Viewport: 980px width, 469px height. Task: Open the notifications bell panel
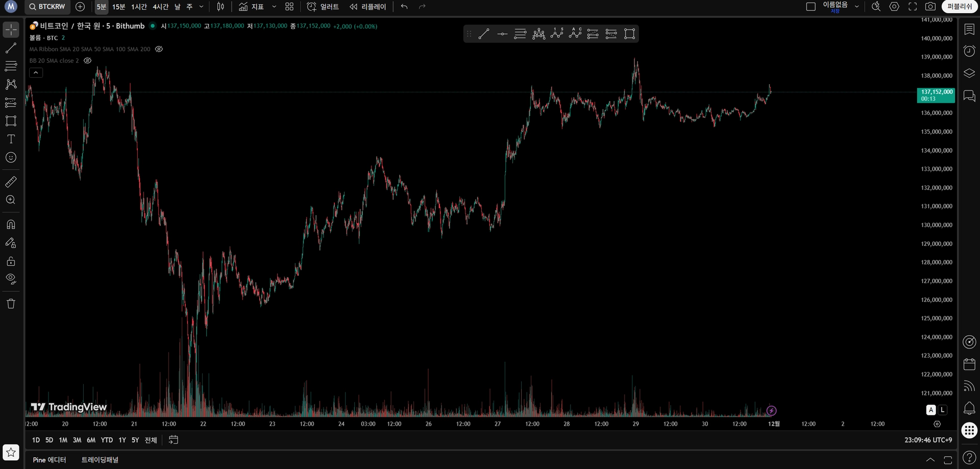pyautogui.click(x=969, y=408)
